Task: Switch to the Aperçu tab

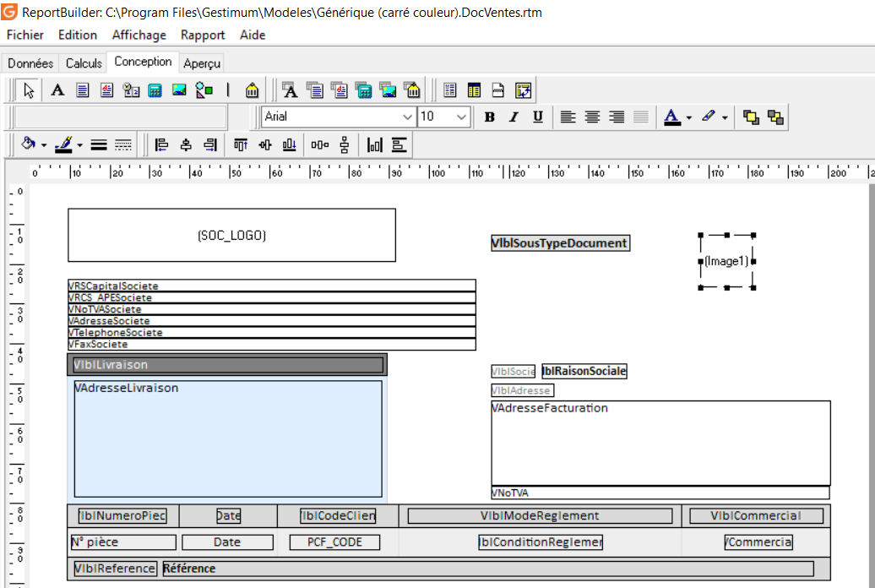Action: [x=202, y=63]
